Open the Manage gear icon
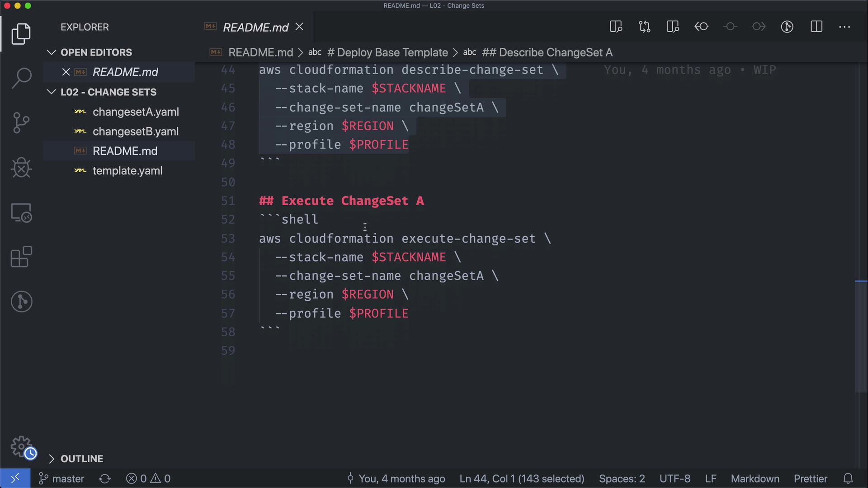 tap(21, 447)
